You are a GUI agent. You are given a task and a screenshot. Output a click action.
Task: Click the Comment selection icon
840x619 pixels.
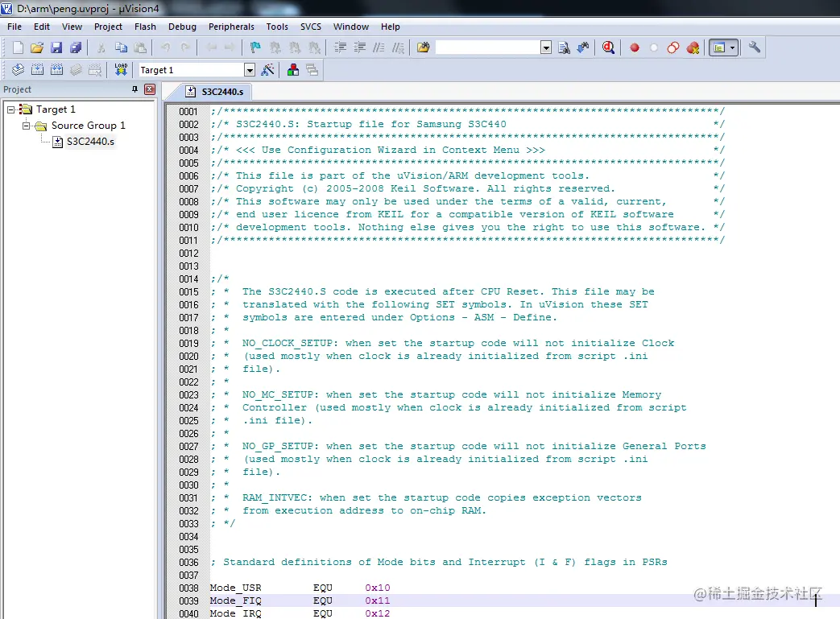tap(379, 47)
